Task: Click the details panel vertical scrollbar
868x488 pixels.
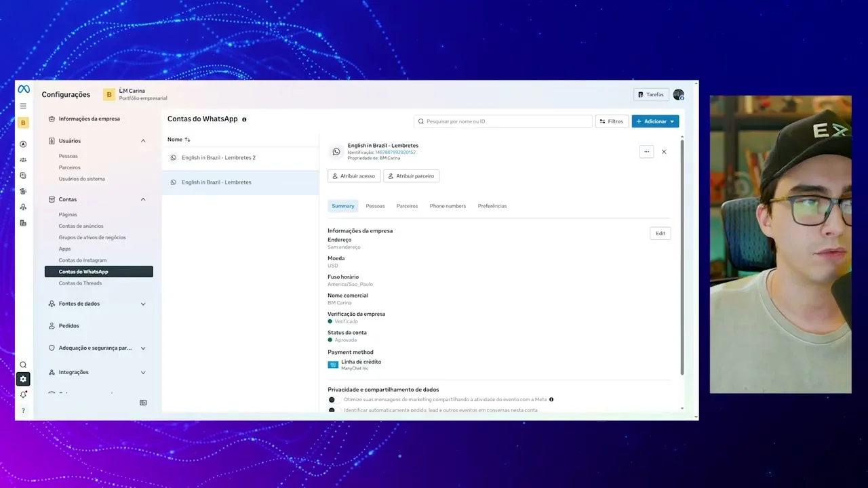Action: 682,258
